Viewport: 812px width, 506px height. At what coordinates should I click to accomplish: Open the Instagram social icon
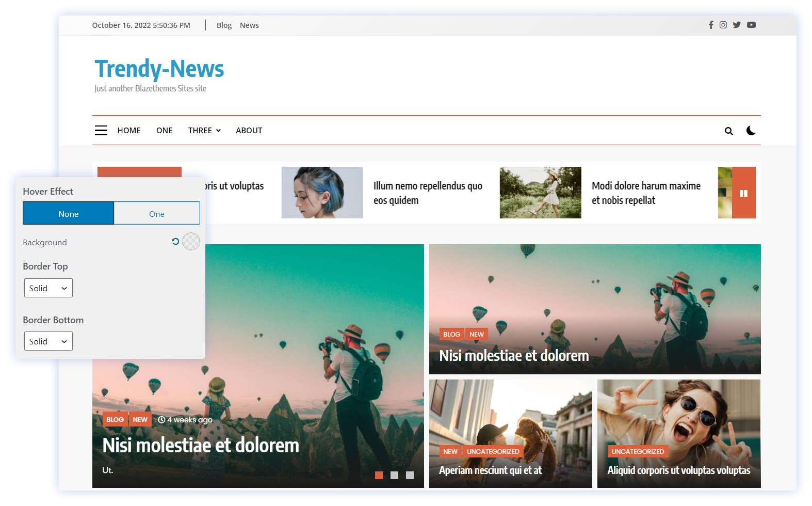tap(723, 25)
